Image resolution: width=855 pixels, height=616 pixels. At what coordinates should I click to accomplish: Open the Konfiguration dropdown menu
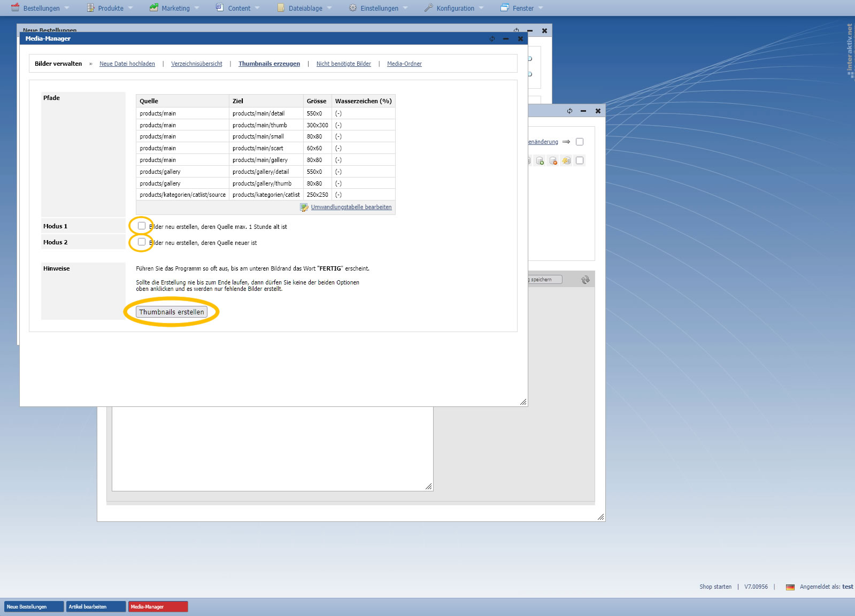click(455, 8)
